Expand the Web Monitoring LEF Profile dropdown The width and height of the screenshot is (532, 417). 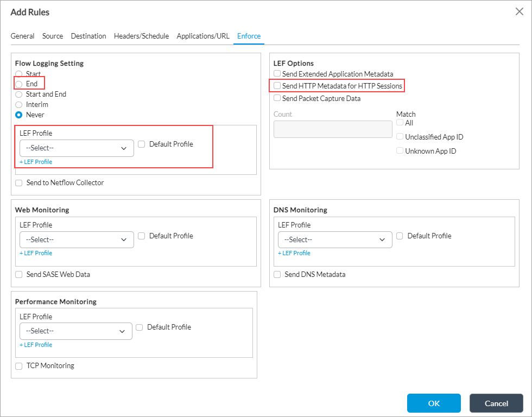(x=77, y=240)
